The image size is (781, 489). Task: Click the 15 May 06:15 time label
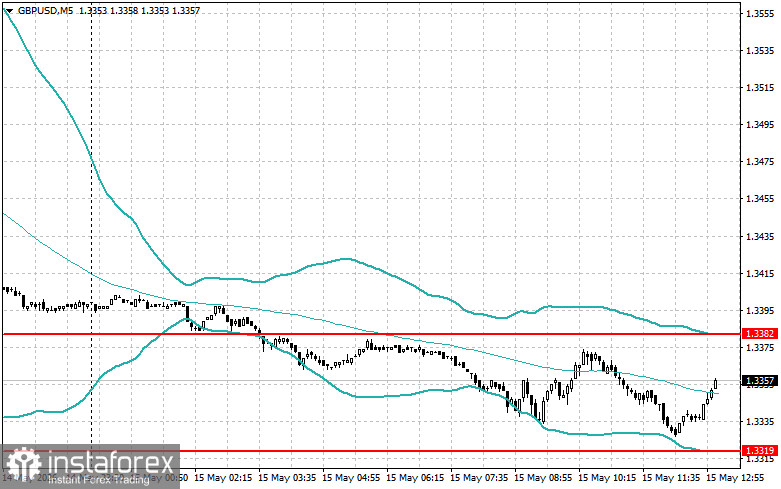pyautogui.click(x=415, y=478)
